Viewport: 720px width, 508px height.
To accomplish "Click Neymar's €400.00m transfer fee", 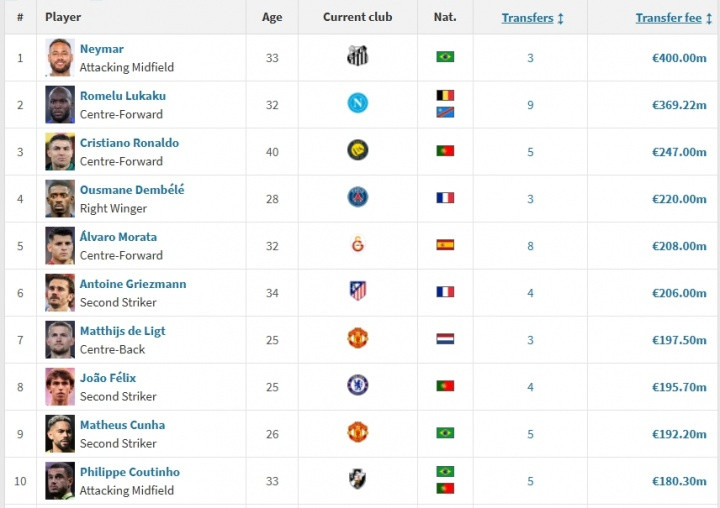I will [679, 58].
